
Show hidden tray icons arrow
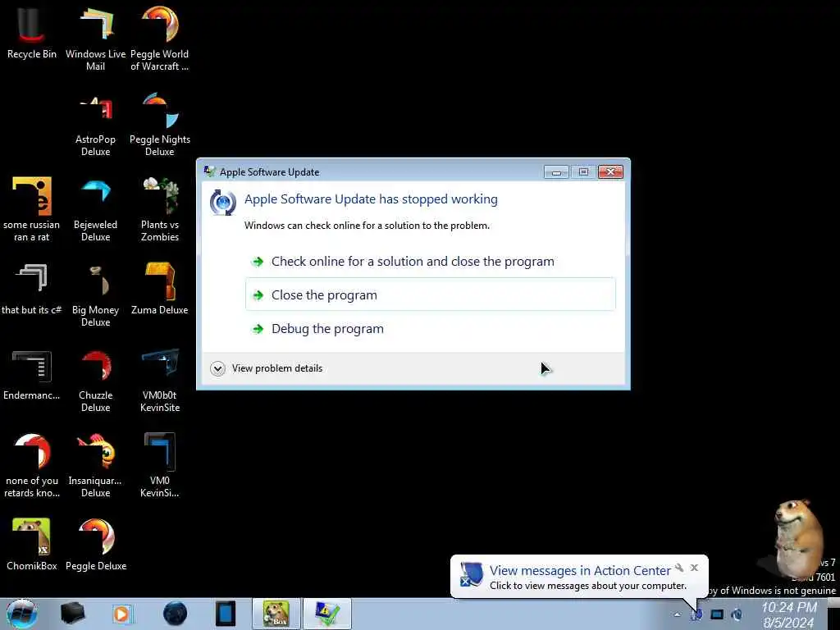point(677,614)
